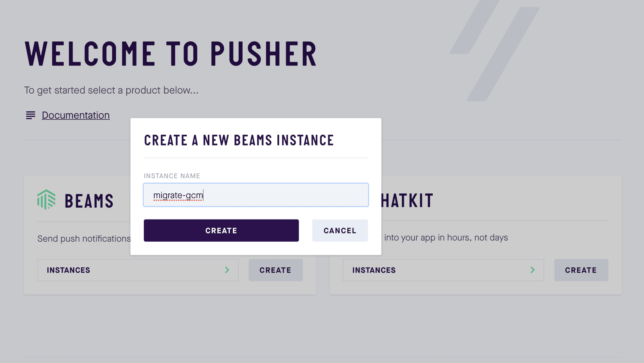The height and width of the screenshot is (363, 644).
Task: Focus the Instance Name text field
Action: (256, 195)
